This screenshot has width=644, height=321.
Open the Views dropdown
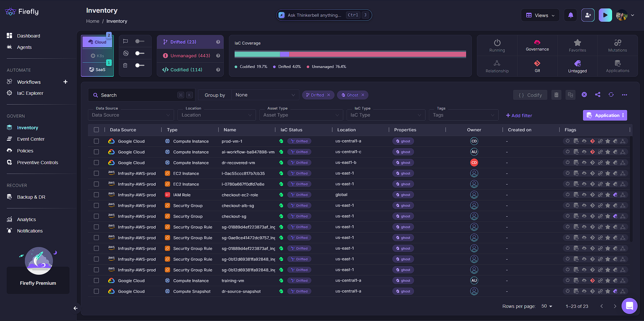click(540, 15)
